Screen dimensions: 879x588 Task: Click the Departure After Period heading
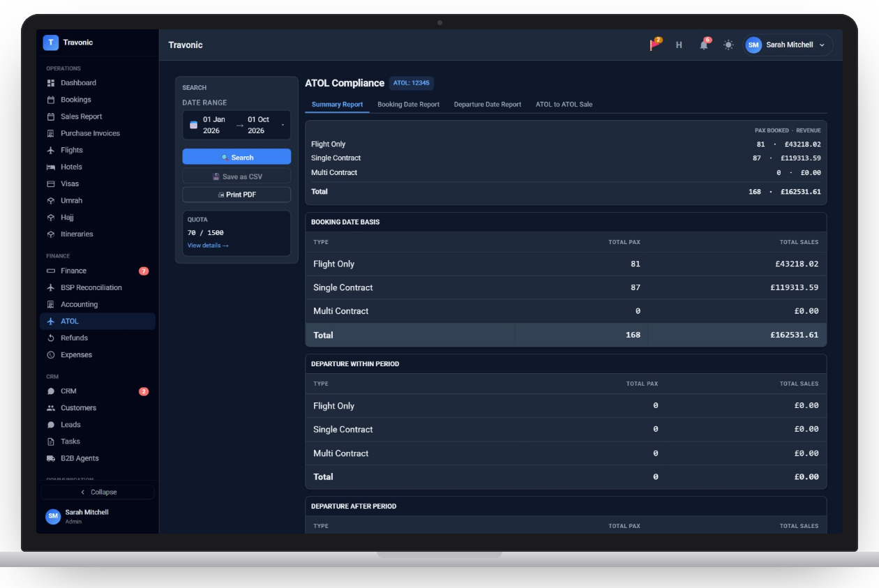point(354,506)
